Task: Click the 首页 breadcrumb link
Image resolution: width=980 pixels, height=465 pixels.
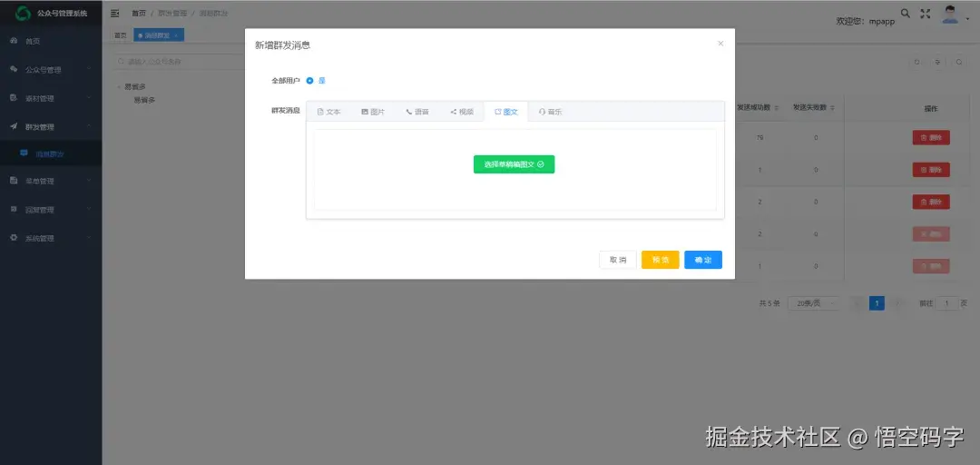Action: click(139, 13)
